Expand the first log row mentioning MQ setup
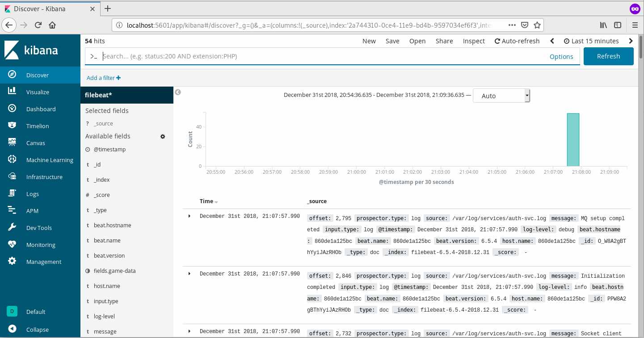644x338 pixels. (x=189, y=216)
